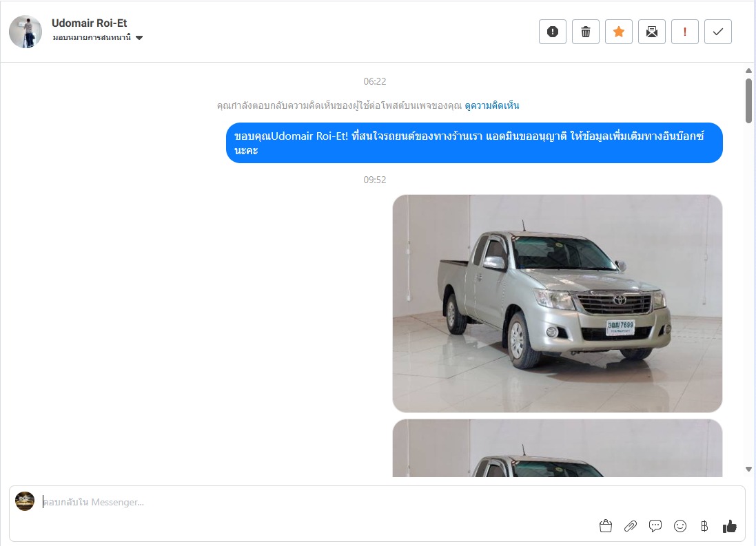The width and height of the screenshot is (756, 546).
Task: Open saved replies speech bubble icon
Action: click(x=655, y=526)
